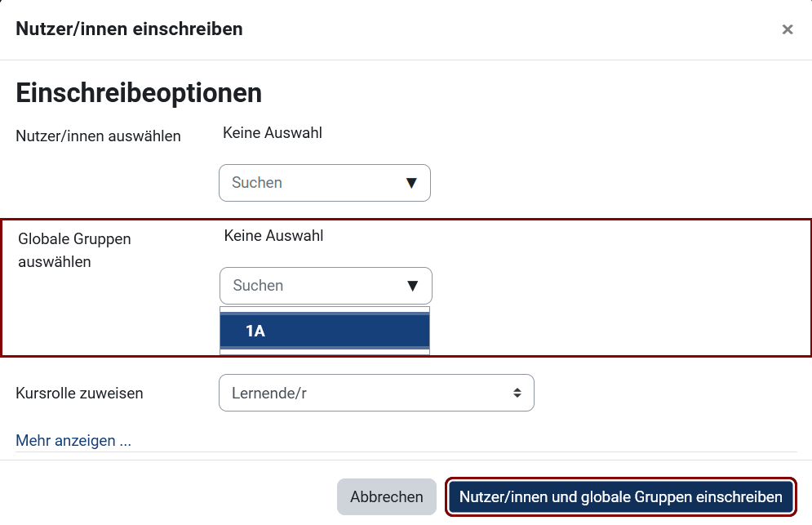812x525 pixels.
Task: Open the Kursrolle zuweisen combo box
Action: tap(375, 393)
